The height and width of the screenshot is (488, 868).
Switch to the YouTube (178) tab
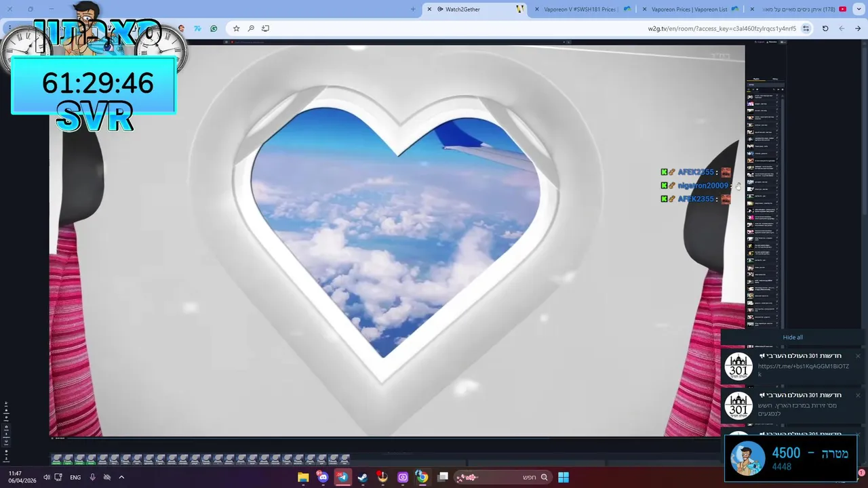coord(798,9)
